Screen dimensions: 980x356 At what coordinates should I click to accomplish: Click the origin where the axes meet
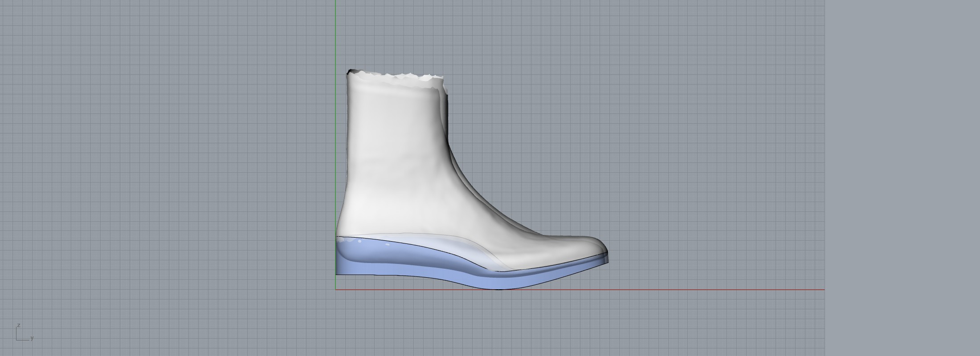tap(335, 290)
